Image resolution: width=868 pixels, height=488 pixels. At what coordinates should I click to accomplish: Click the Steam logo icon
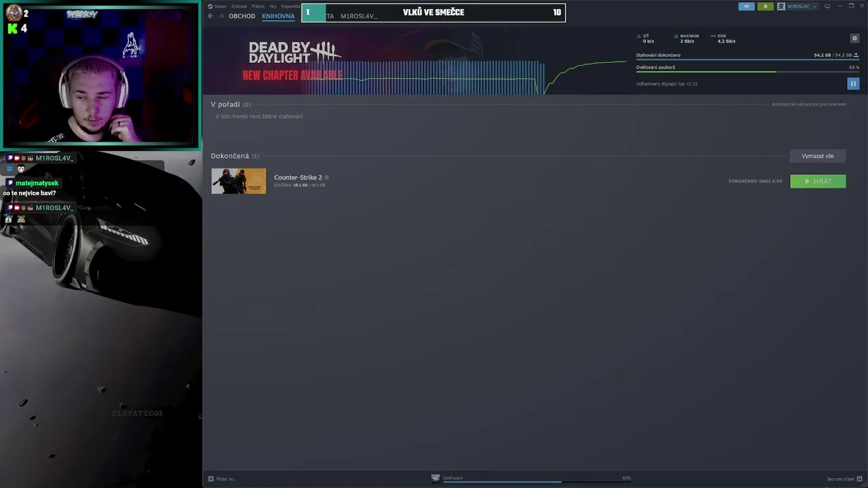tap(210, 6)
